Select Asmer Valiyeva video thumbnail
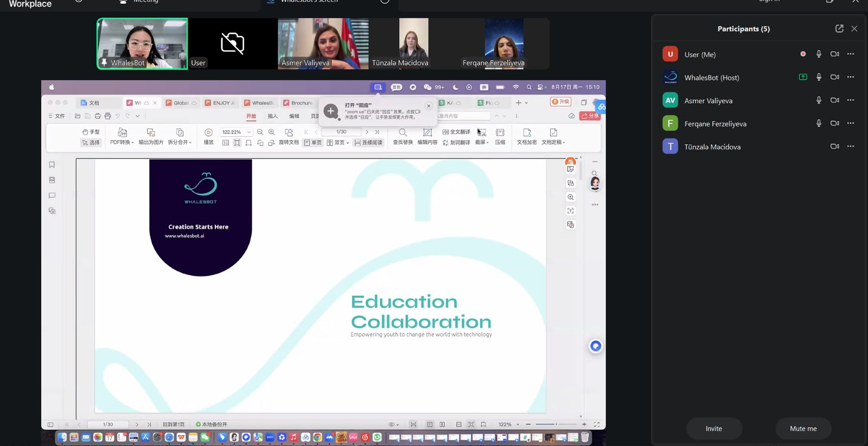 [323, 44]
